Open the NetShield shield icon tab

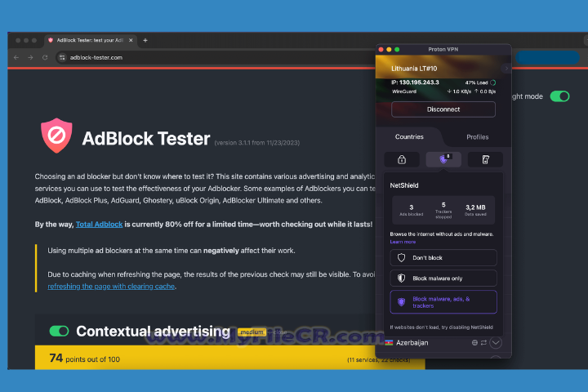pos(443,159)
